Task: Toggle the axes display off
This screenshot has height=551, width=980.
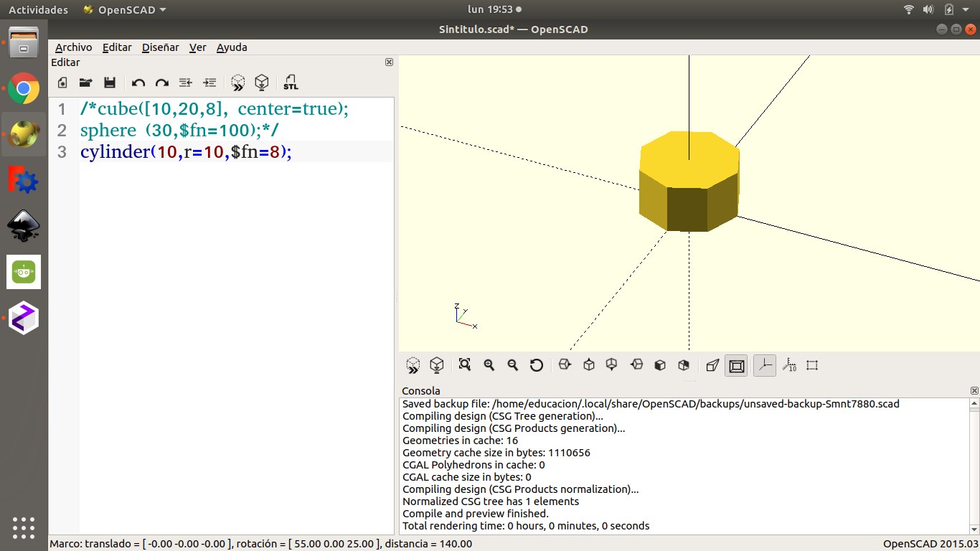Action: (764, 365)
